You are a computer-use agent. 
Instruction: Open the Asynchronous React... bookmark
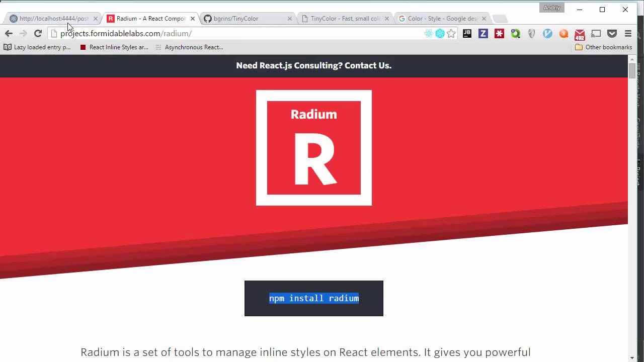[x=189, y=47]
